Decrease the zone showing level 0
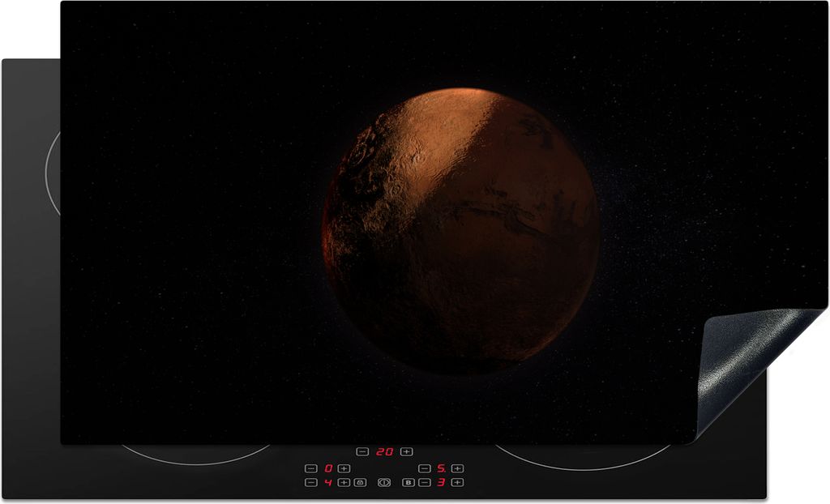Viewport: 830px width, 504px height. coord(310,468)
